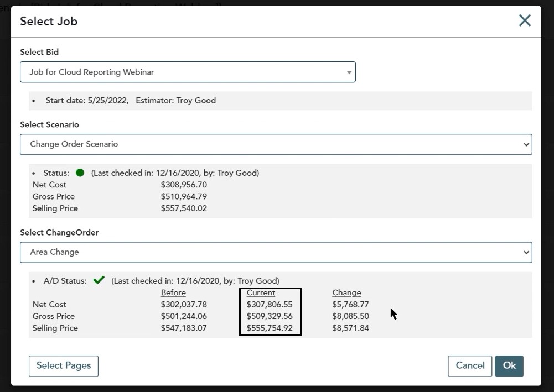Click the Change column header

pos(346,292)
